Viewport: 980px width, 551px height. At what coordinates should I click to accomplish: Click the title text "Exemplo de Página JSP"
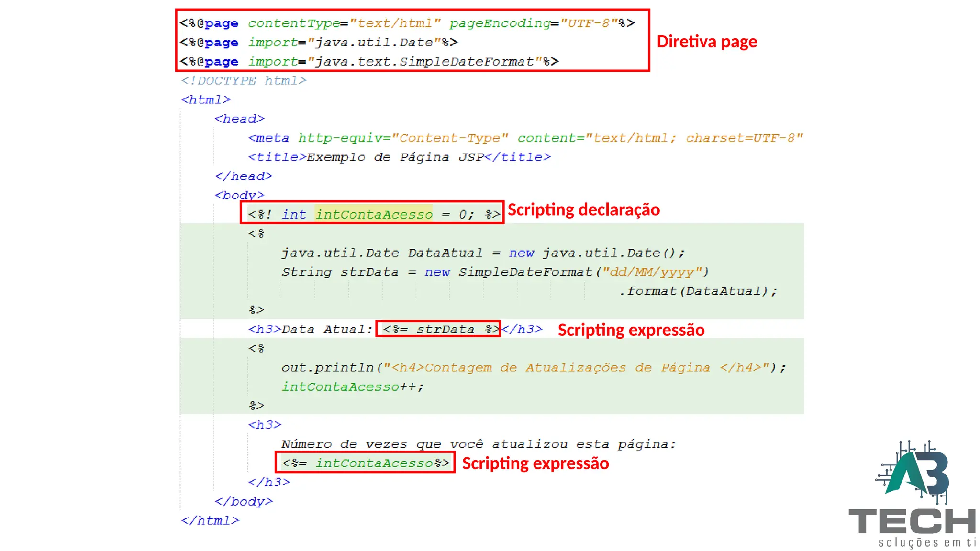(x=395, y=157)
